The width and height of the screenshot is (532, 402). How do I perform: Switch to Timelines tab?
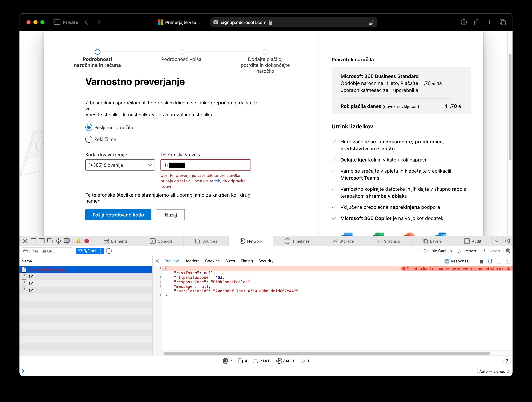coord(297,241)
